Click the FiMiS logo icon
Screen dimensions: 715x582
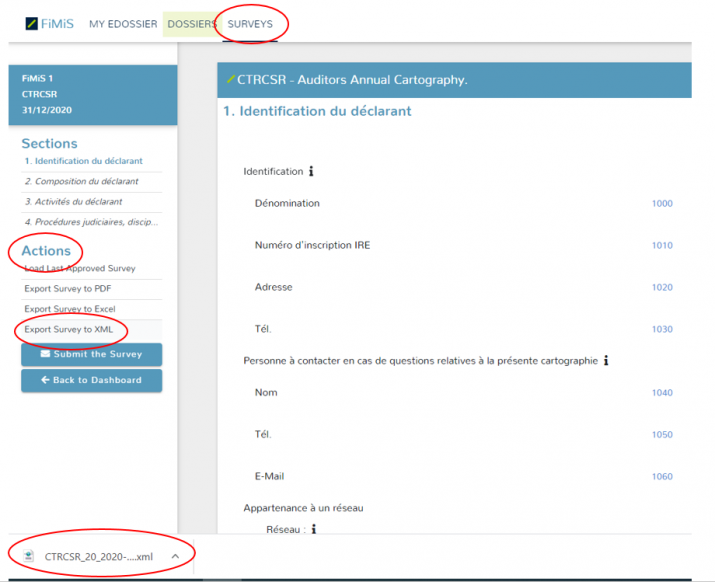coord(31,23)
